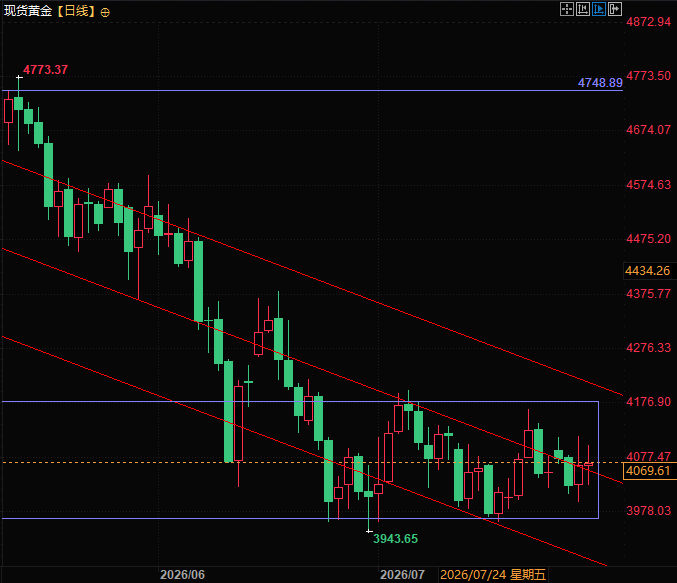Screen dimensions: 677x583
Task: Click the axis reset-to-start chart icon
Action: pyautogui.click(x=583, y=9)
